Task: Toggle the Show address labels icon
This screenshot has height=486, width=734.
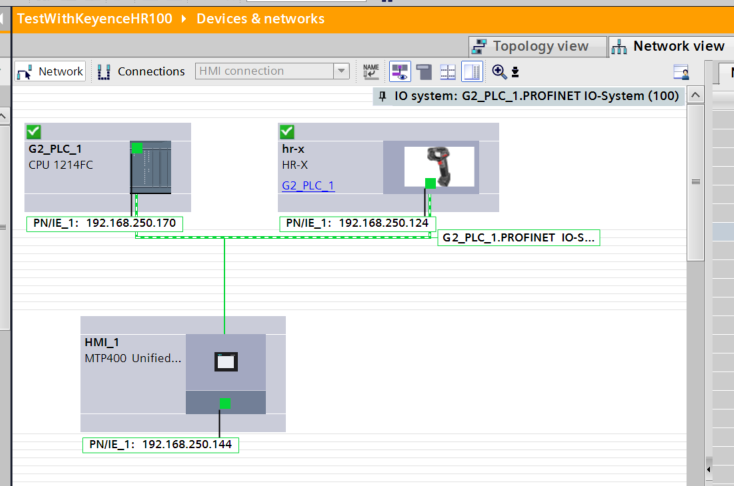Action: click(400, 72)
